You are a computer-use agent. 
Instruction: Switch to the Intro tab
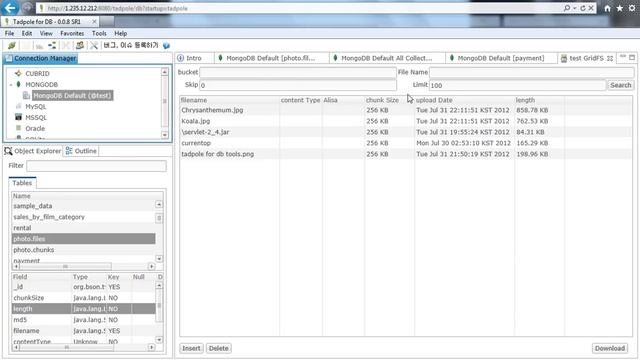[x=194, y=58]
